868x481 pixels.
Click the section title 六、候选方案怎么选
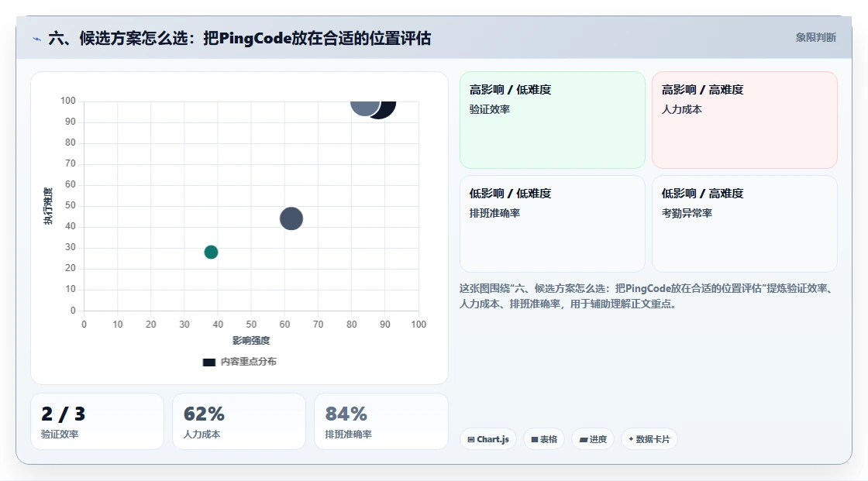[x=239, y=38]
